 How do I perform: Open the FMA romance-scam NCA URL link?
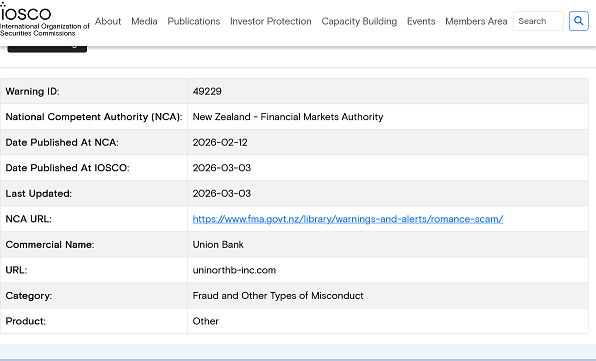pyautogui.click(x=348, y=219)
